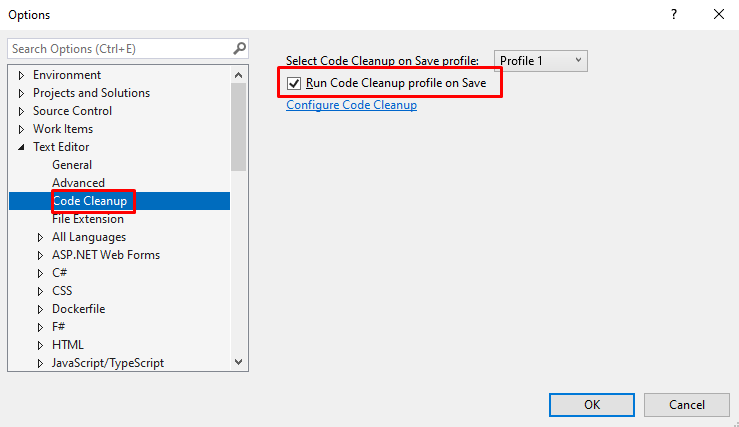Viewport: 739px width, 427px height.
Task: Expand JavaScript/TypeScript node
Action: tap(41, 363)
